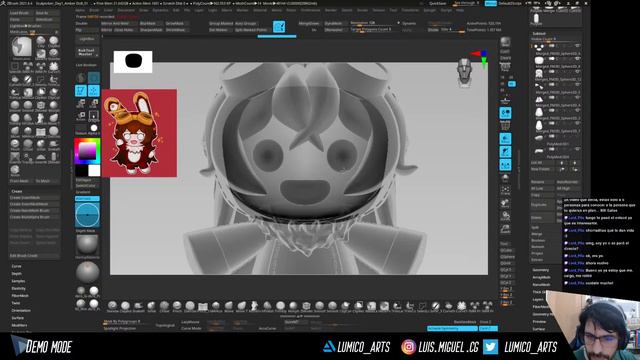This screenshot has width=640, height=360.
Task: Pick a hue in the color picker square
Action: click(x=87, y=151)
